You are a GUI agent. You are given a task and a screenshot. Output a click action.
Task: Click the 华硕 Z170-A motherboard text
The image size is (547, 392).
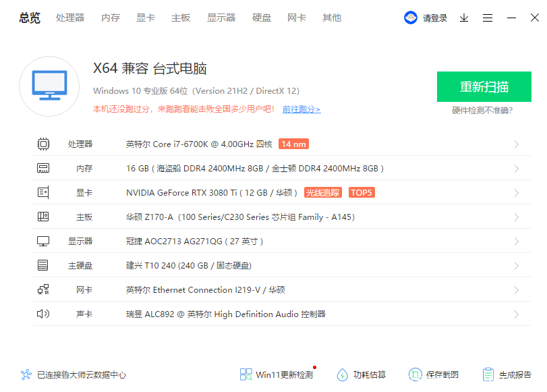(x=240, y=217)
